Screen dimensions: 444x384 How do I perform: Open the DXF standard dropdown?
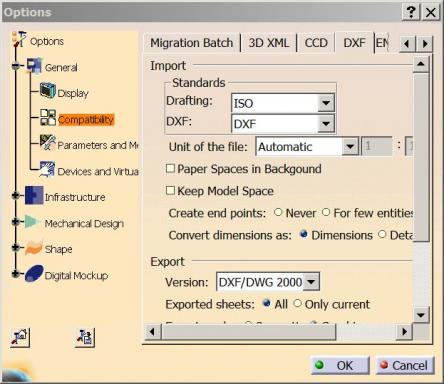tap(326, 124)
